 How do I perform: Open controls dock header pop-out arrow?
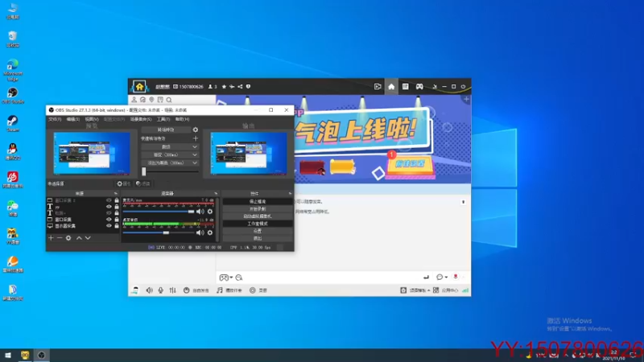(x=290, y=193)
